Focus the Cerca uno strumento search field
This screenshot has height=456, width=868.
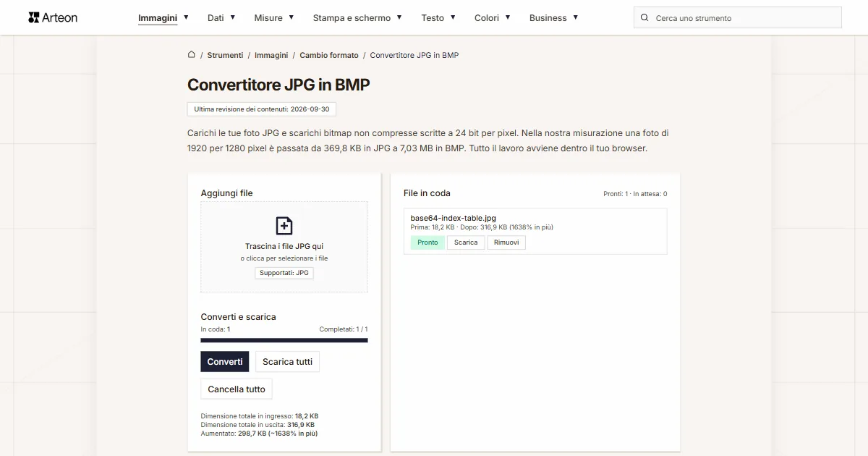click(738, 17)
